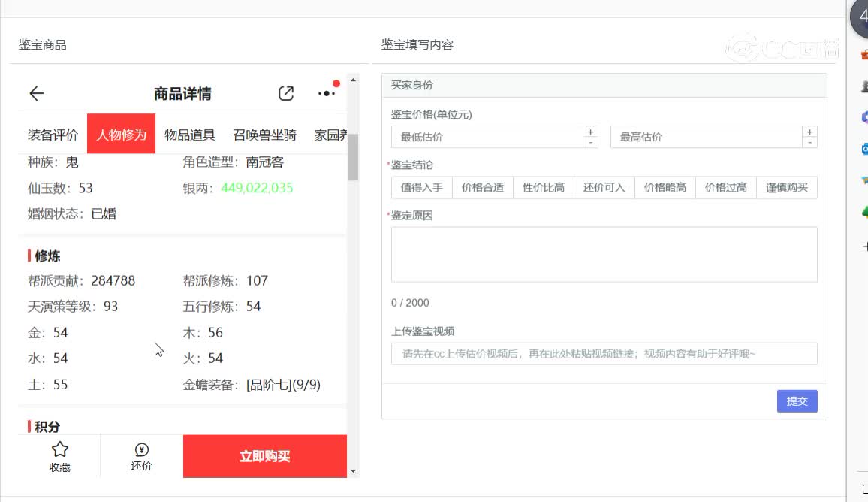The height and width of the screenshot is (502, 868).
Task: Decrease 最高估价 with the minus stepper
Action: 810,142
